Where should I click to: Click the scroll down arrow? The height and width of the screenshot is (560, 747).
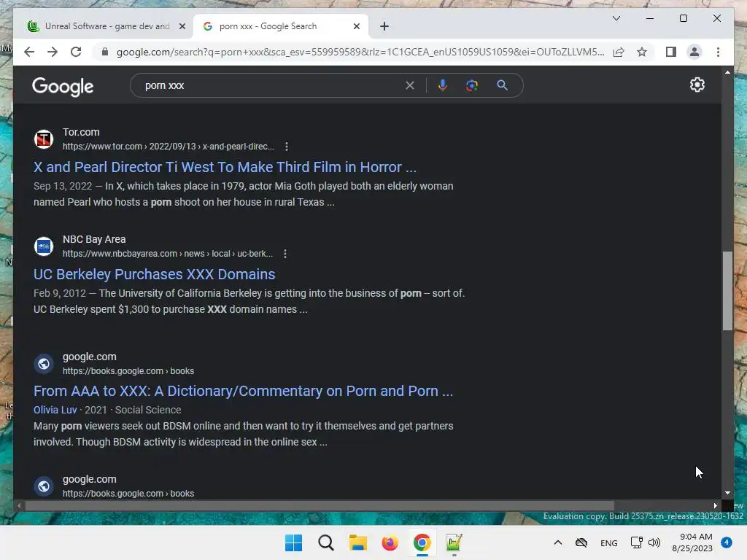tap(727, 494)
